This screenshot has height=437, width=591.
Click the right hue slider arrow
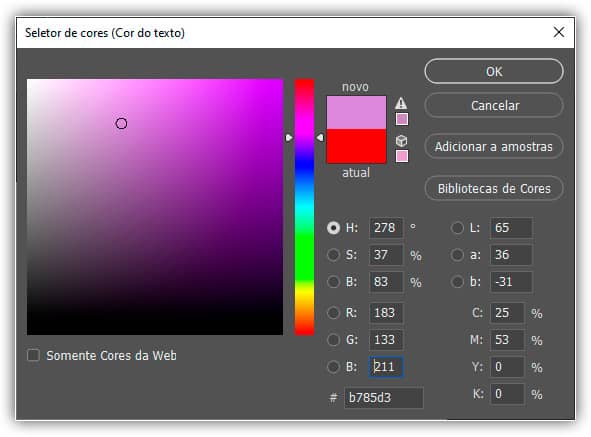point(320,138)
